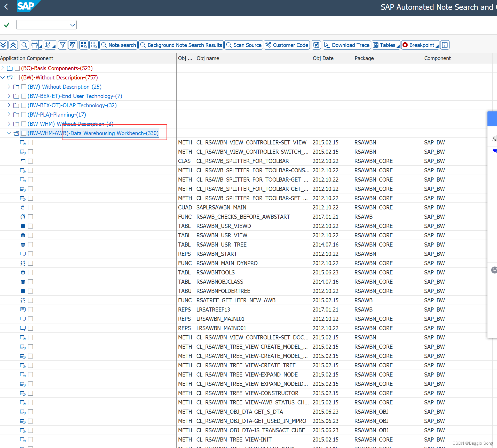Open Background Note Search Results
497x448 pixels.
pyautogui.click(x=181, y=45)
